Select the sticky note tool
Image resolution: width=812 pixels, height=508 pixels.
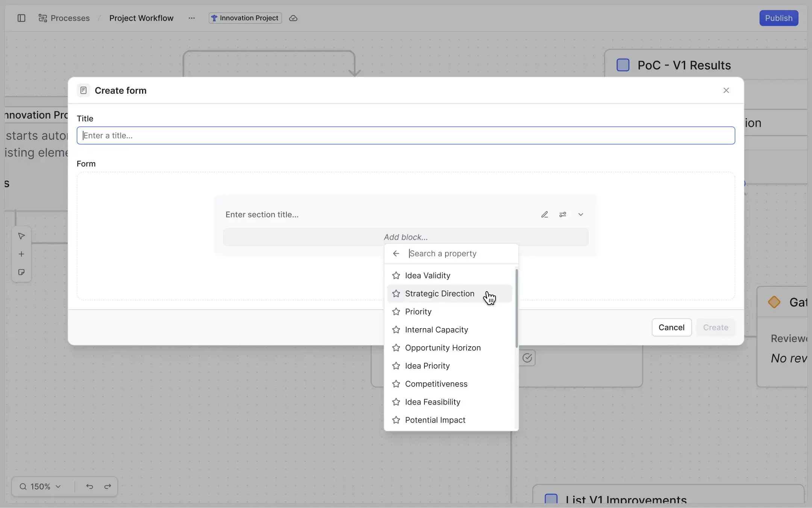click(x=21, y=272)
